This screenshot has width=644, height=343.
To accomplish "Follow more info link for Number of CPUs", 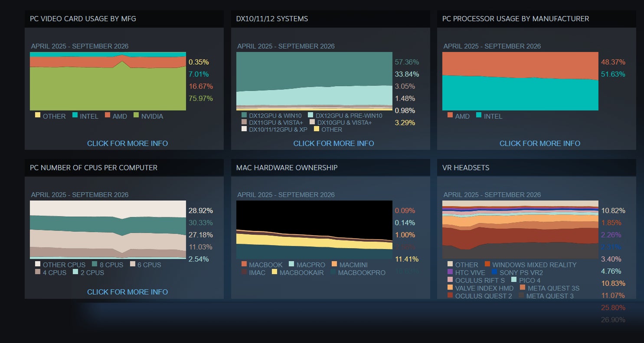I will pos(127,292).
